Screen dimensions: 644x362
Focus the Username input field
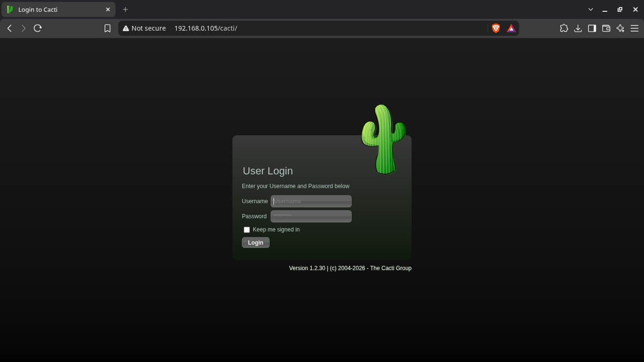[311, 201]
